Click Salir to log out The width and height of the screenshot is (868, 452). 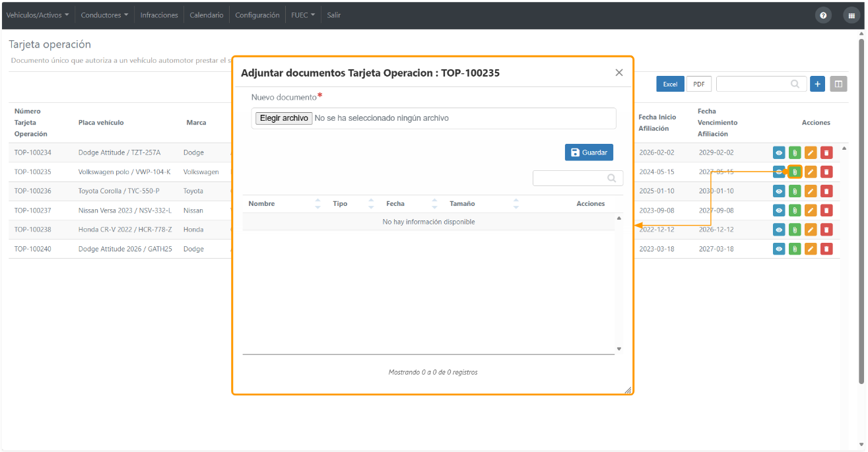pyautogui.click(x=334, y=15)
